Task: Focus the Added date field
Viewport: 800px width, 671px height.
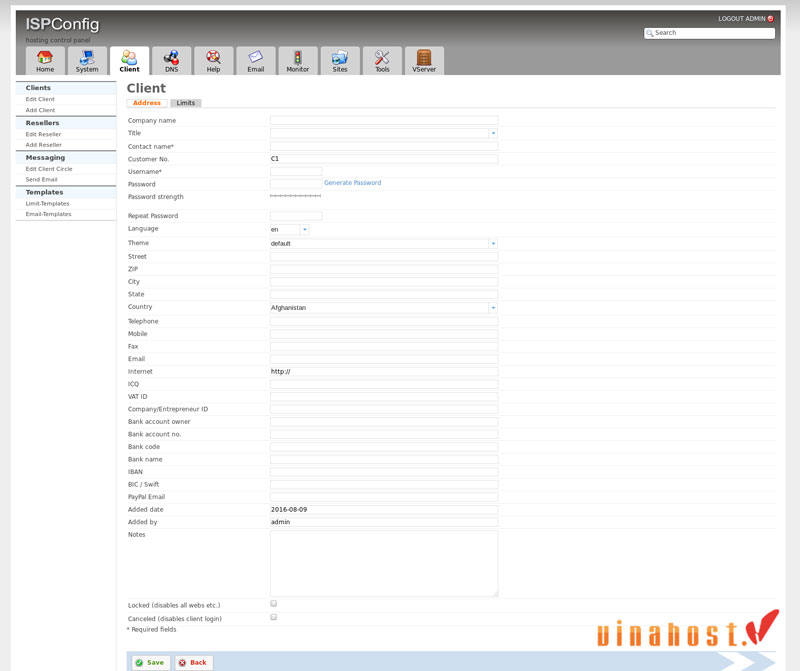Action: pyautogui.click(x=384, y=510)
